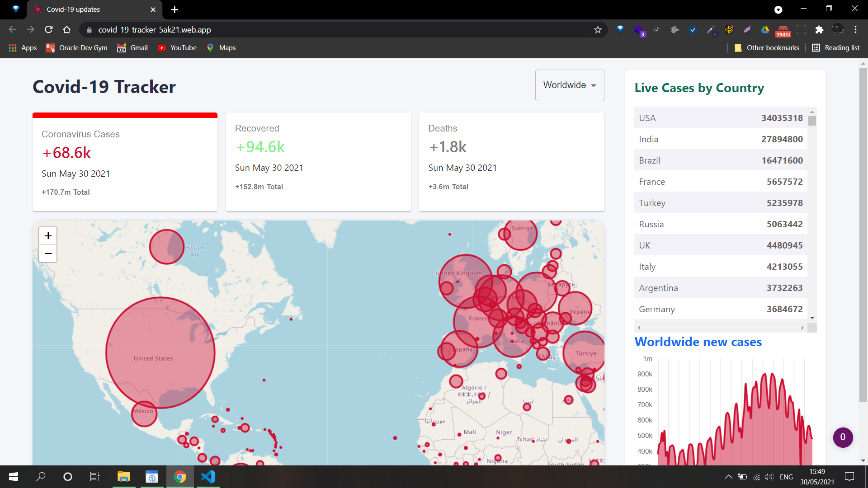Select the Coronavirus Cases card
Viewport: 868px width, 488px height.
(x=125, y=163)
